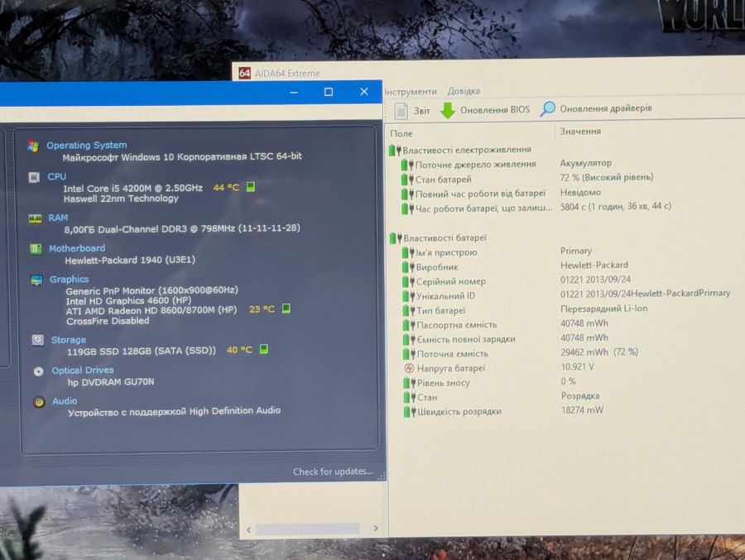The image size is (745, 560).
Task: Click the Оновлення BIOS toolbar label
Action: coord(495,110)
